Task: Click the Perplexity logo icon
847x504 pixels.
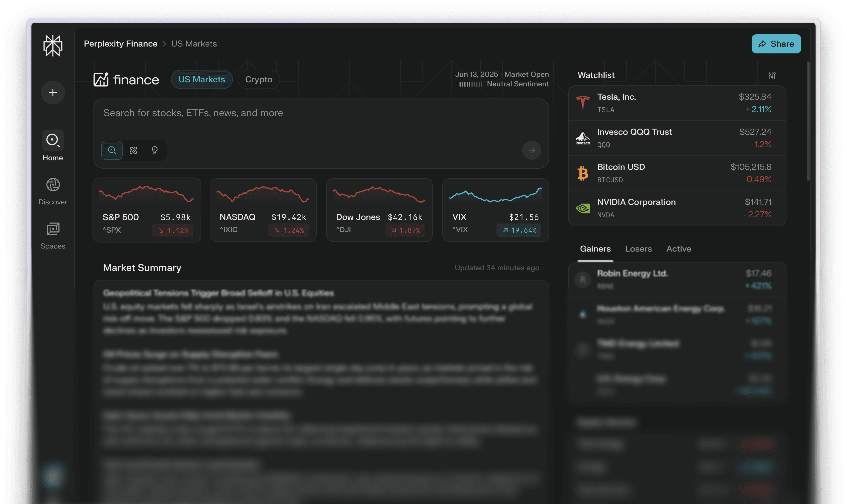Action: [x=53, y=46]
